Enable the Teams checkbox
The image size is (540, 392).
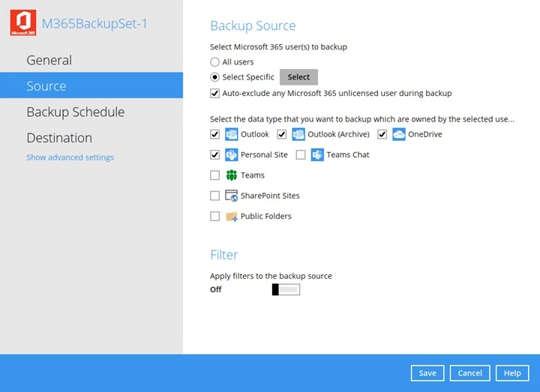point(214,175)
